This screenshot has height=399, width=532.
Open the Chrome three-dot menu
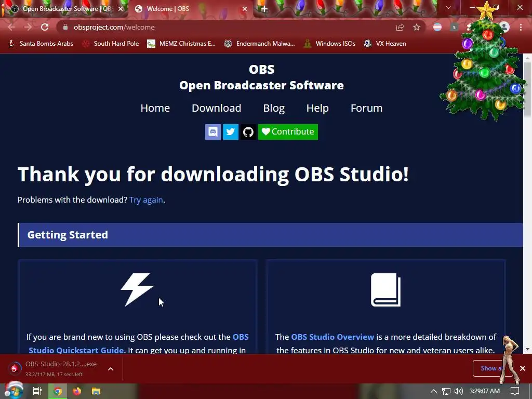(521, 27)
